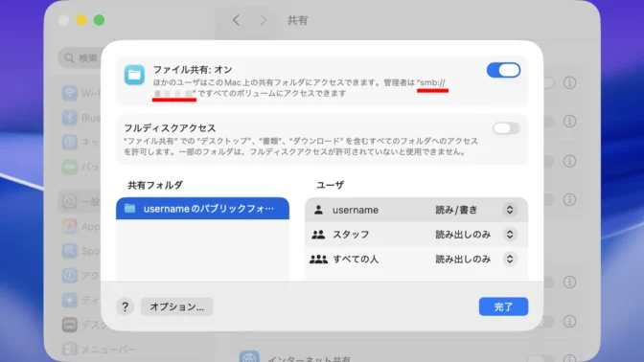Click the file sharing folder icon
This screenshot has width=644, height=362.
[134, 75]
